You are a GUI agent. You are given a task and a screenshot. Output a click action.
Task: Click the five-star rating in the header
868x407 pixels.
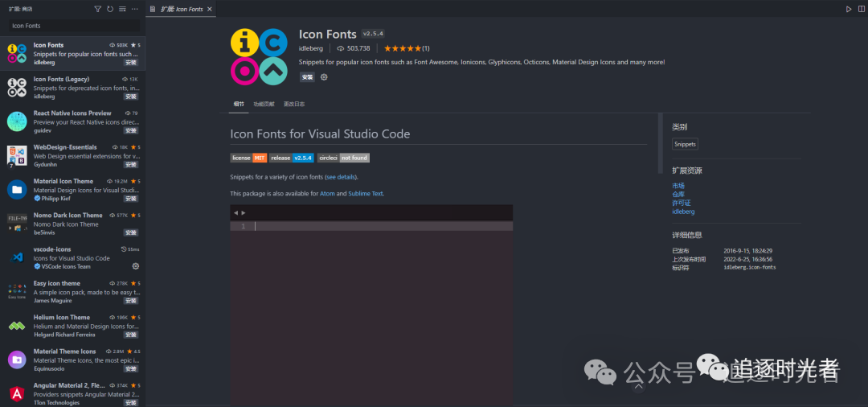pyautogui.click(x=403, y=48)
